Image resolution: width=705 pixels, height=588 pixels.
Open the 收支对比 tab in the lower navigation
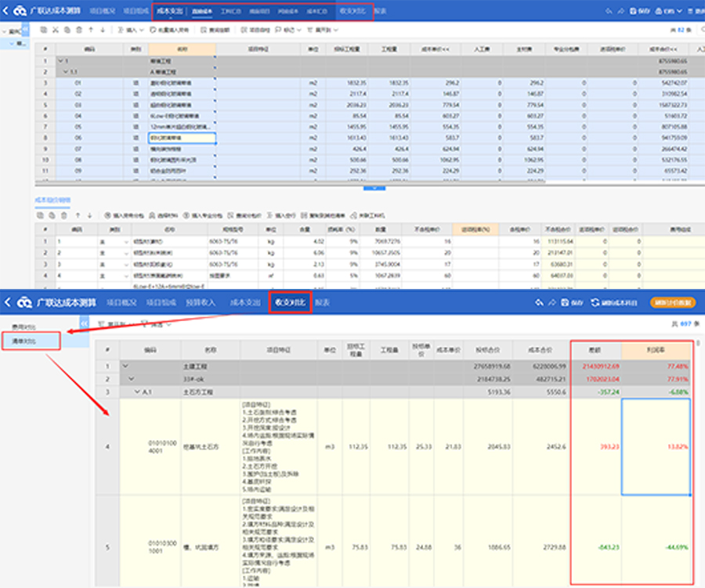(x=289, y=302)
